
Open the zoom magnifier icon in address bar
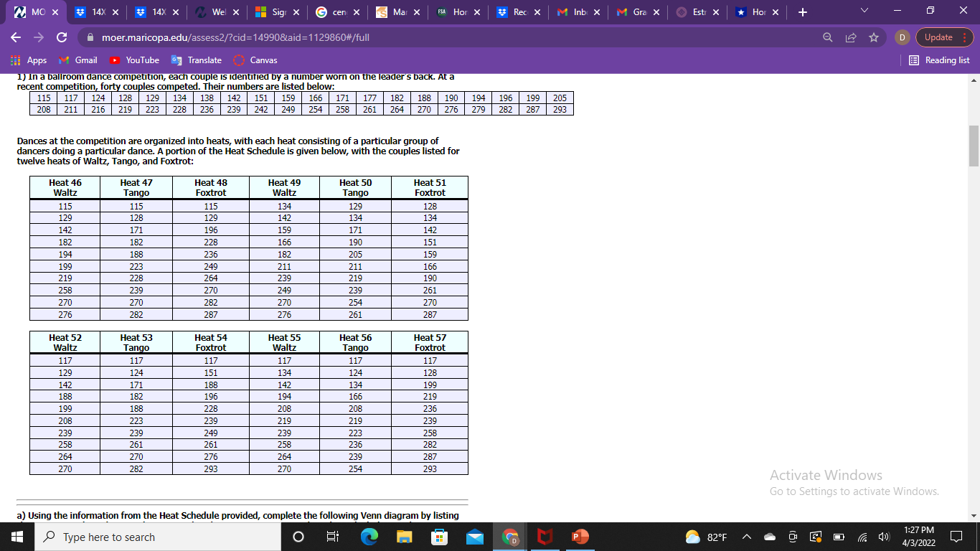coord(827,37)
